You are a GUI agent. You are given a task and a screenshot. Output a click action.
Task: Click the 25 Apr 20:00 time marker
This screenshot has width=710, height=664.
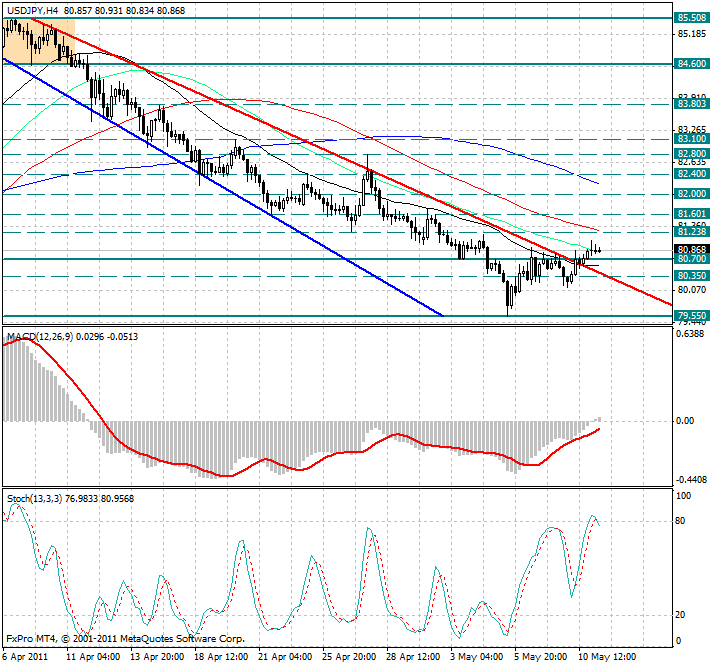[x=349, y=656]
